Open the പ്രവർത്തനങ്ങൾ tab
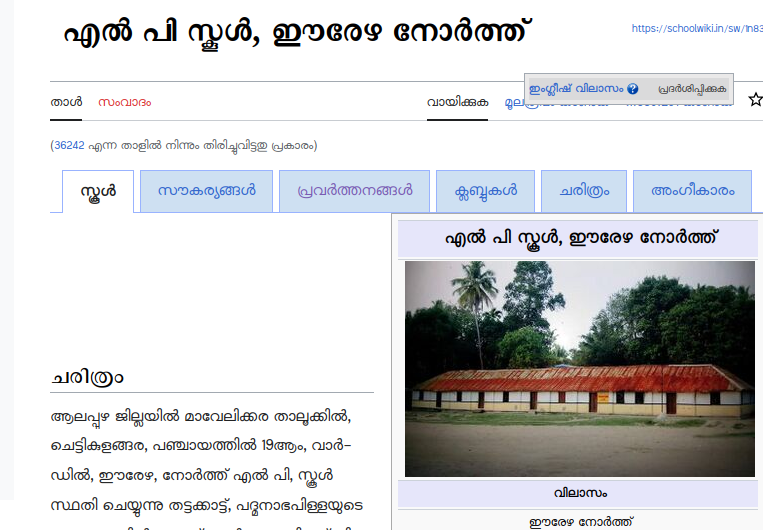This screenshot has height=530, width=763. coord(354,191)
